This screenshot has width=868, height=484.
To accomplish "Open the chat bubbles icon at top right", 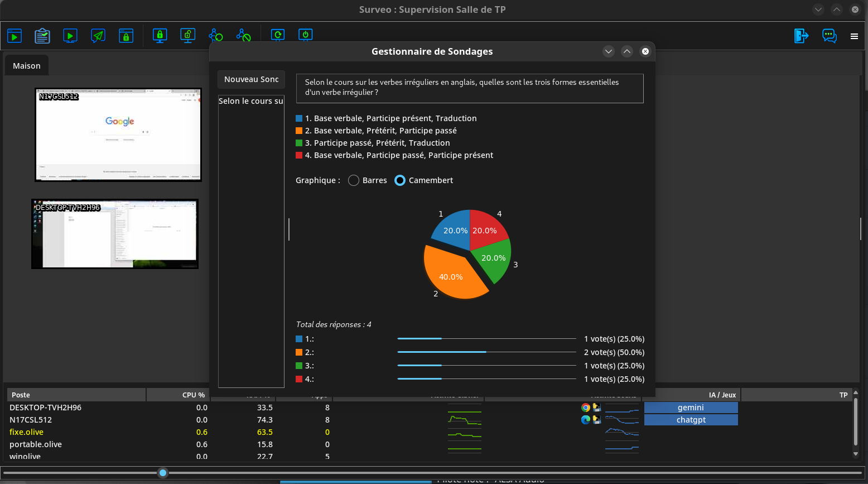I will (x=830, y=36).
